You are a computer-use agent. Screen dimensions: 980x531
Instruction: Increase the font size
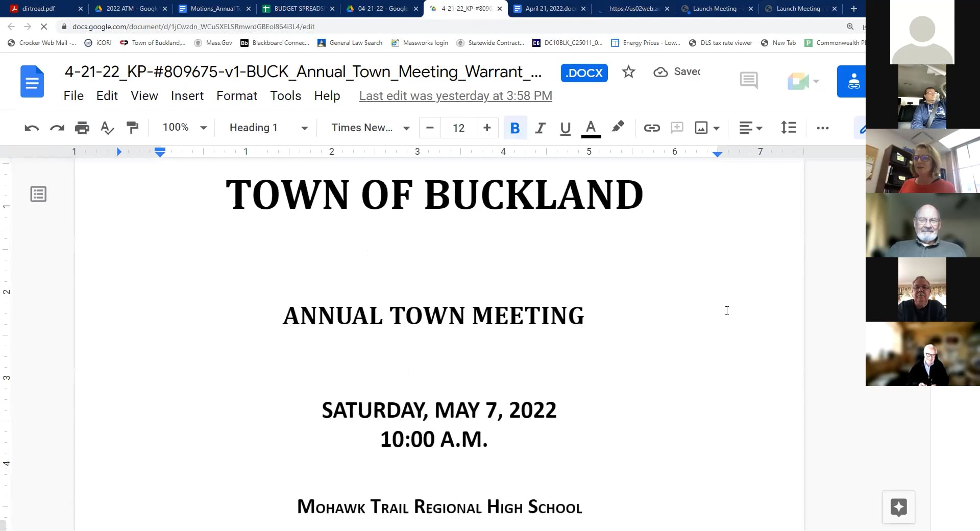pos(487,128)
